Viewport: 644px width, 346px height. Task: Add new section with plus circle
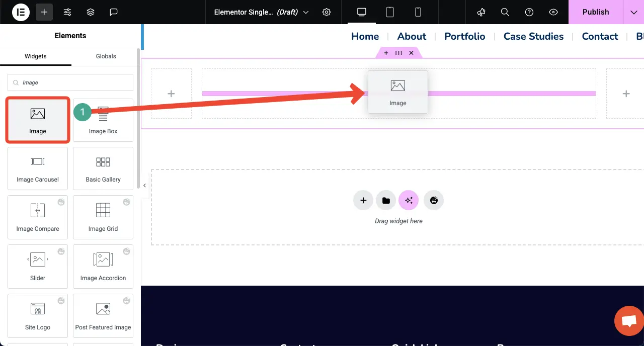point(363,200)
